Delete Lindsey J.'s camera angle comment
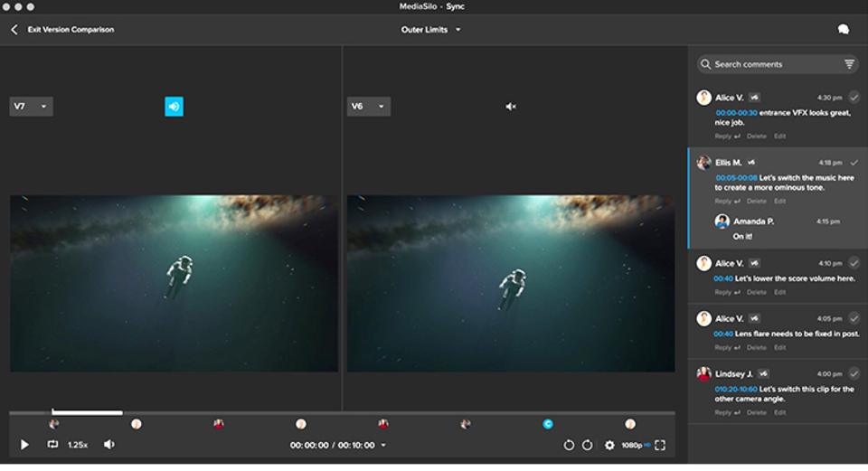Viewport: 868px width, 471px height. click(756, 412)
